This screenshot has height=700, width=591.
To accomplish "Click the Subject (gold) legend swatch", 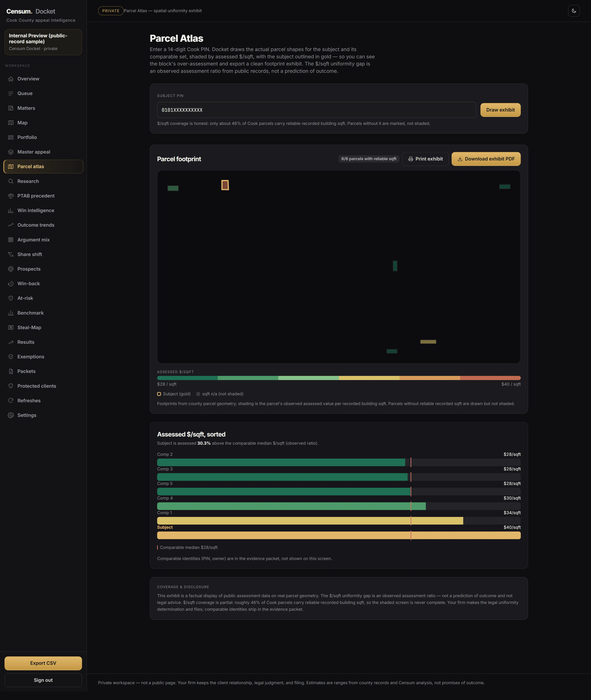I will pos(159,394).
